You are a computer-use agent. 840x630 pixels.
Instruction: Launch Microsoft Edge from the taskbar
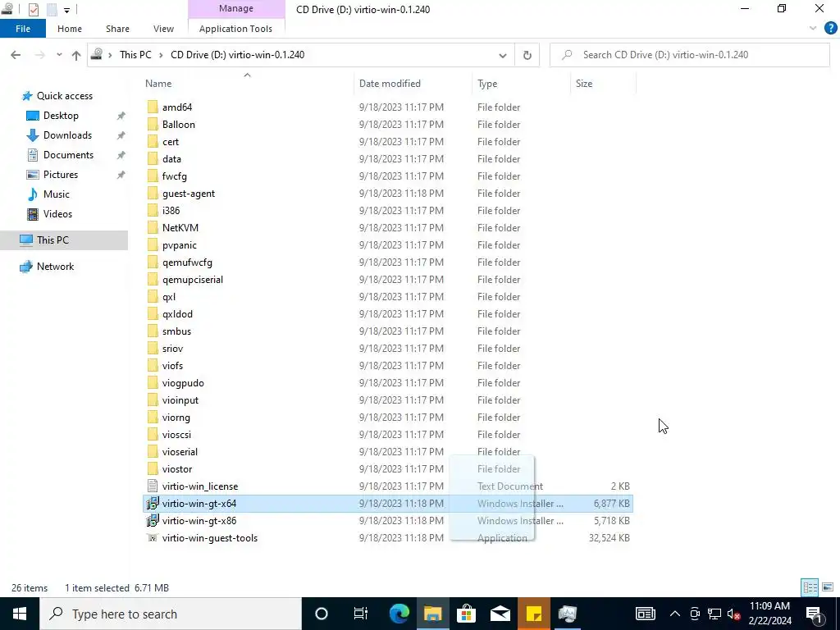(399, 614)
